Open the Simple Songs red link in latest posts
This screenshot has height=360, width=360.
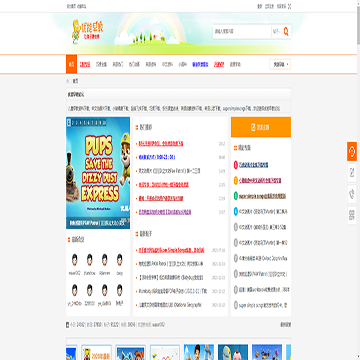(172, 250)
